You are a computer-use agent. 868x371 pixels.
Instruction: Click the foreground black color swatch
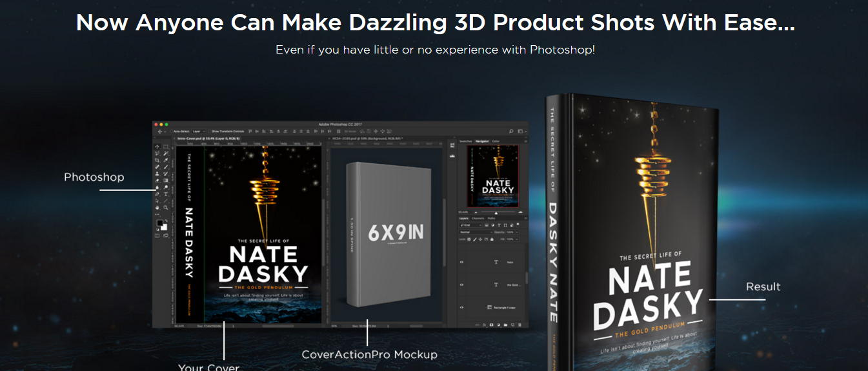pos(159,222)
